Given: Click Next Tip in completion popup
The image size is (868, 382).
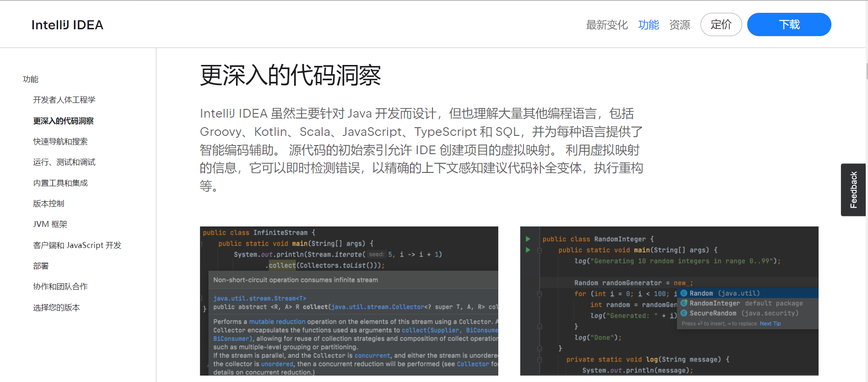Looking at the screenshot, I should click(x=770, y=323).
